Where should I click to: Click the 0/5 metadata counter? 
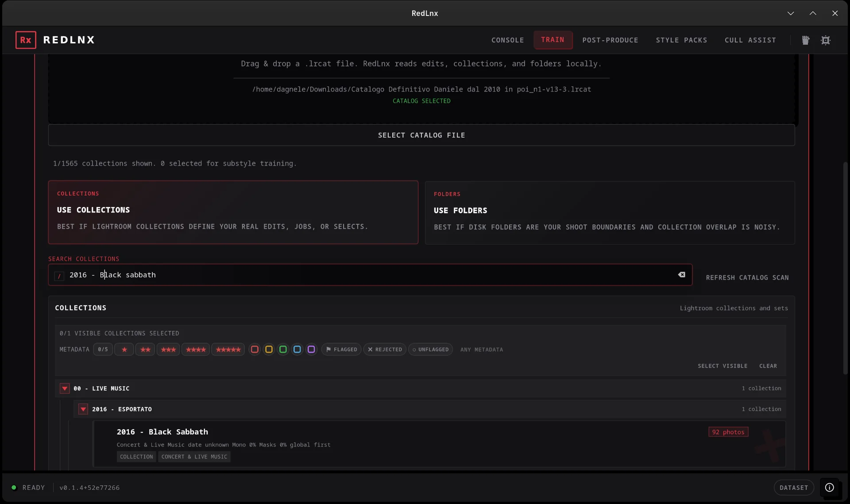103,350
